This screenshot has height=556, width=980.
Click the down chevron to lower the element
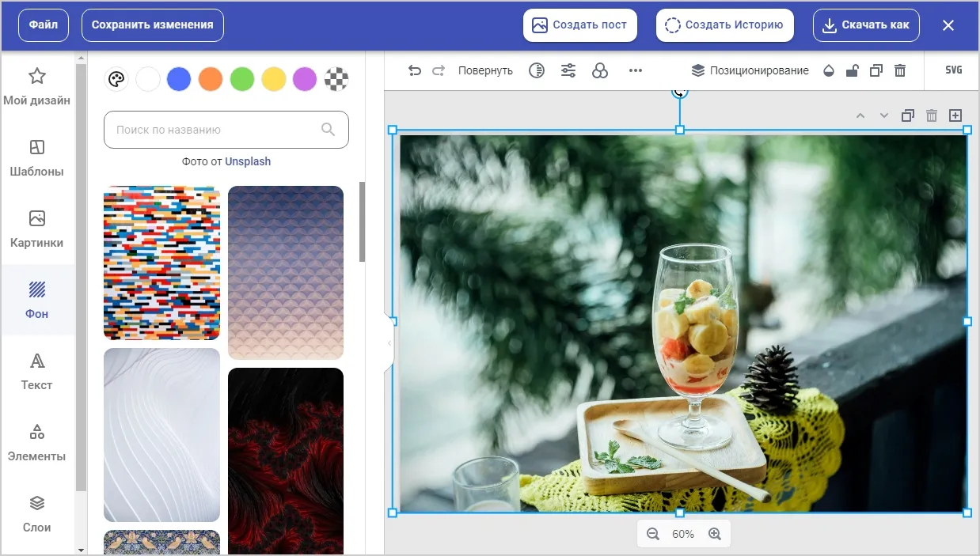pyautogui.click(x=883, y=115)
